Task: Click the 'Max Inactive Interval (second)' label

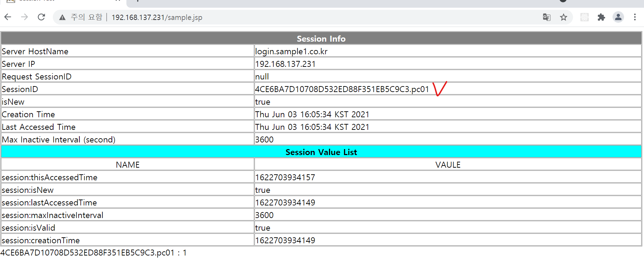Action: 58,140
